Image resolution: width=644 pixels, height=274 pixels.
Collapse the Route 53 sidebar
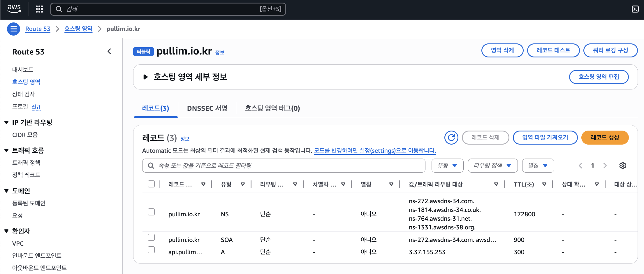click(109, 52)
